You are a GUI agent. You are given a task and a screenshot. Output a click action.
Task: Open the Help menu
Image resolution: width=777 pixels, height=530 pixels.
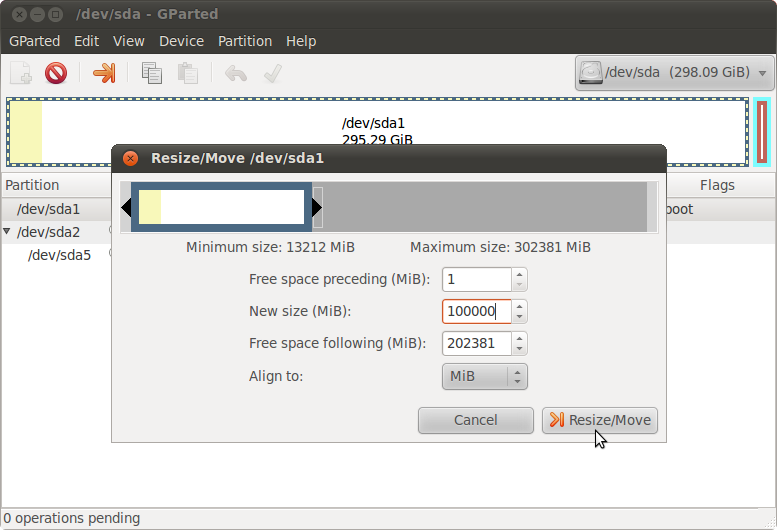pos(301,41)
